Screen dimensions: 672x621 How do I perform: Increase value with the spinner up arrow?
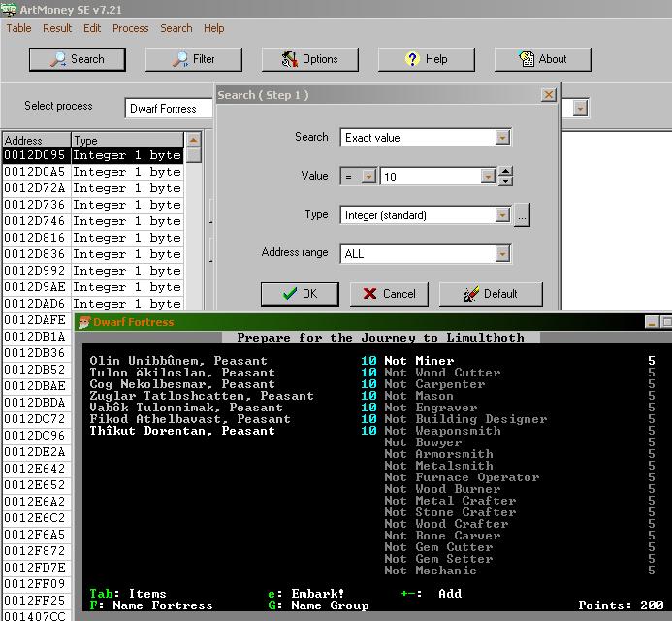(x=506, y=171)
